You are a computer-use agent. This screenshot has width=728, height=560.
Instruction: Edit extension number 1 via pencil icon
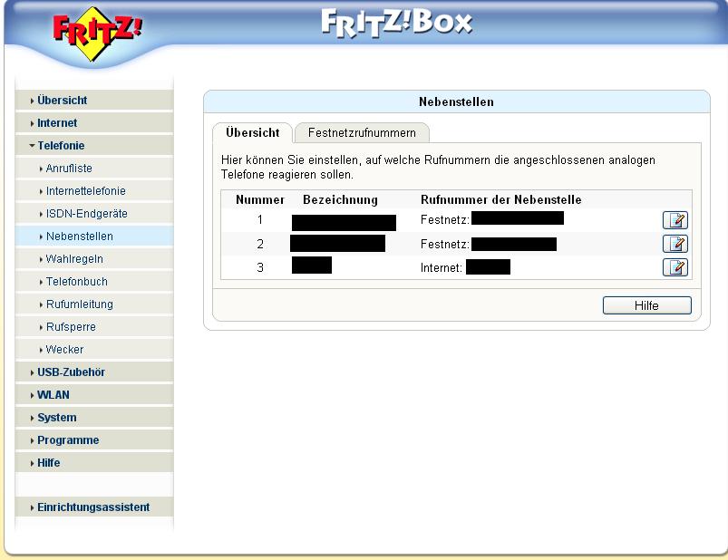click(675, 220)
